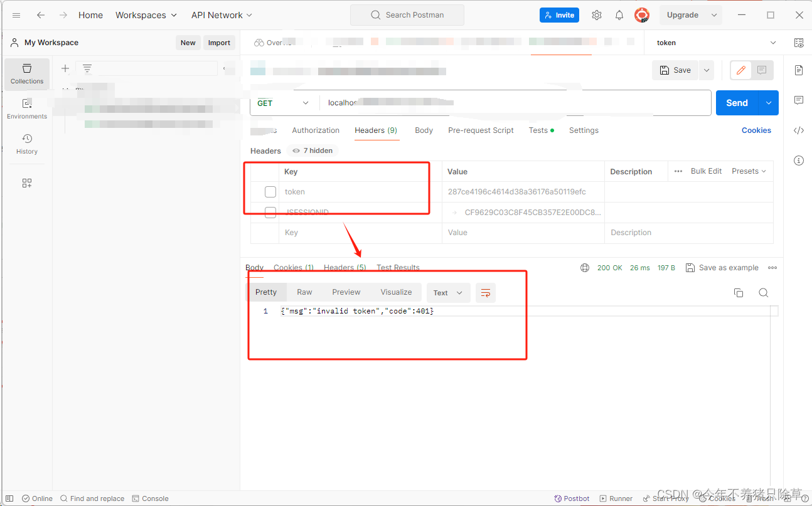Click the Invite button
The image size is (812, 506).
click(559, 15)
